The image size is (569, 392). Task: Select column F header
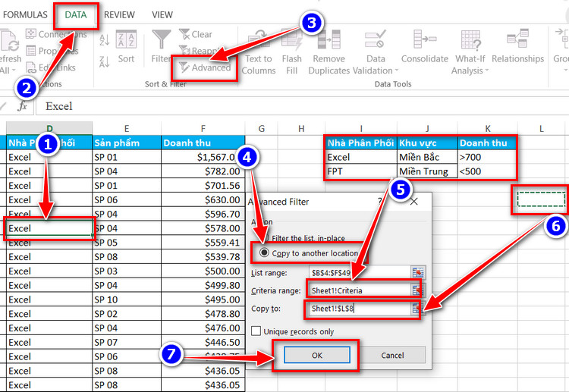(x=203, y=128)
